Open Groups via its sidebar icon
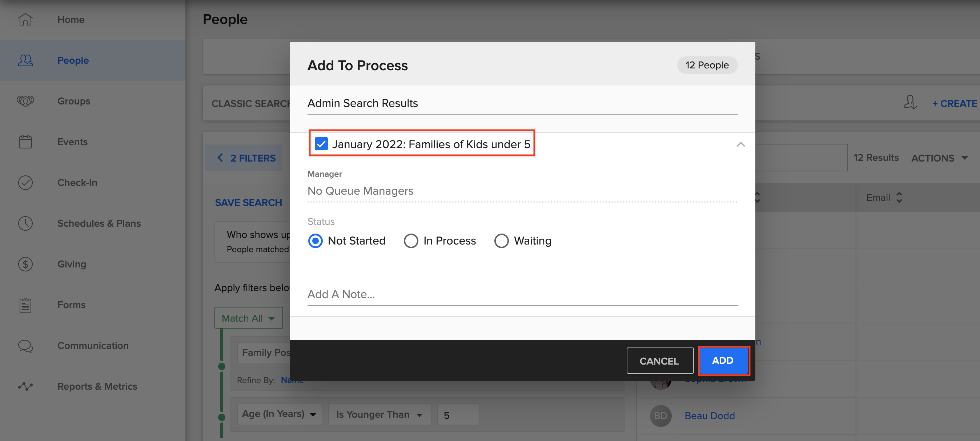This screenshot has height=441, width=980. [25, 101]
